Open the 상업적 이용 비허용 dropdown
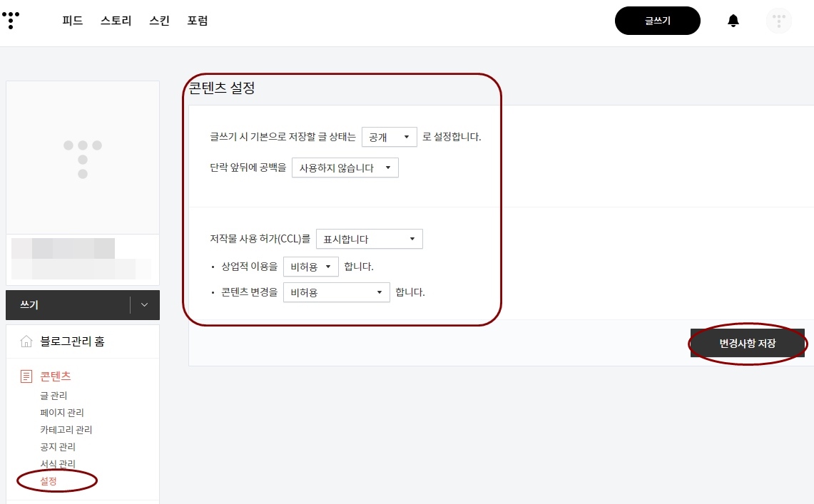Image resolution: width=814 pixels, height=504 pixels. click(x=310, y=265)
